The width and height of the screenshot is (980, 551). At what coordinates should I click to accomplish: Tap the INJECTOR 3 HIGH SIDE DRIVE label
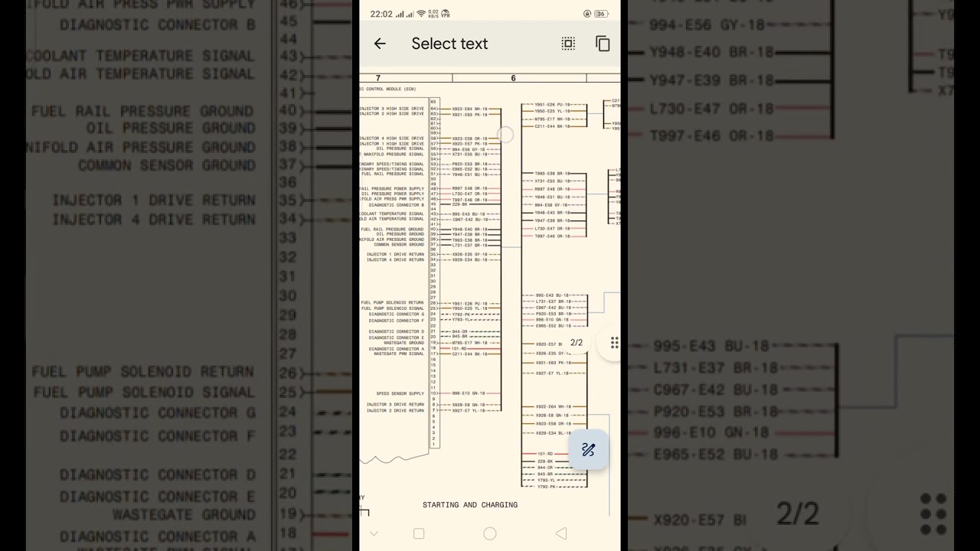click(392, 109)
